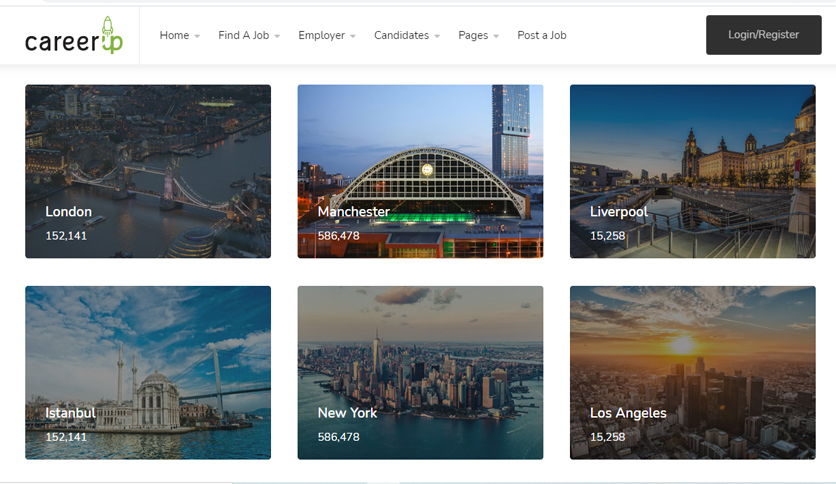Click Los Angeles's 15,258 job count

point(608,437)
